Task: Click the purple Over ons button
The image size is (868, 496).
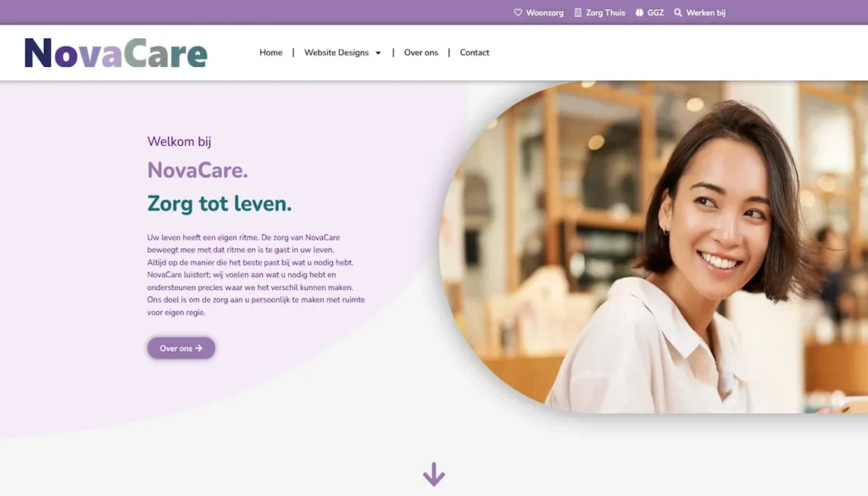Action: [x=181, y=348]
